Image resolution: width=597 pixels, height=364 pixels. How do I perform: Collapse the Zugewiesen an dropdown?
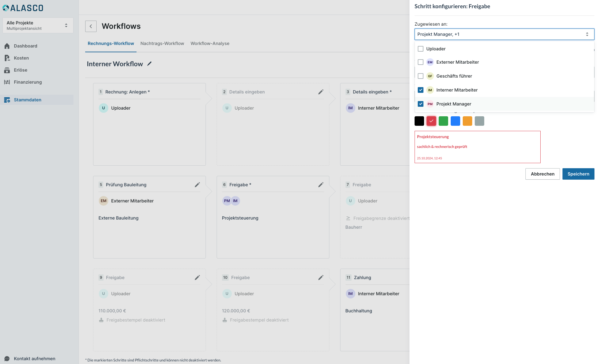(587, 34)
